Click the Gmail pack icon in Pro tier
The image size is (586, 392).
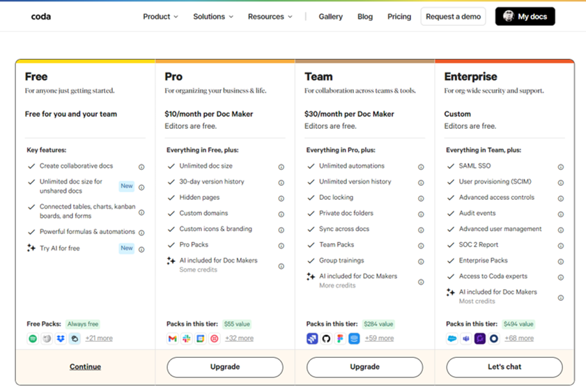[172, 338]
